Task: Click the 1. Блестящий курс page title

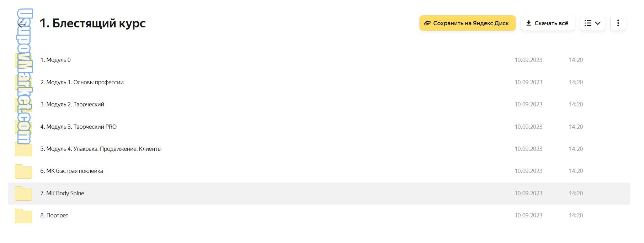Action: pyautogui.click(x=92, y=23)
